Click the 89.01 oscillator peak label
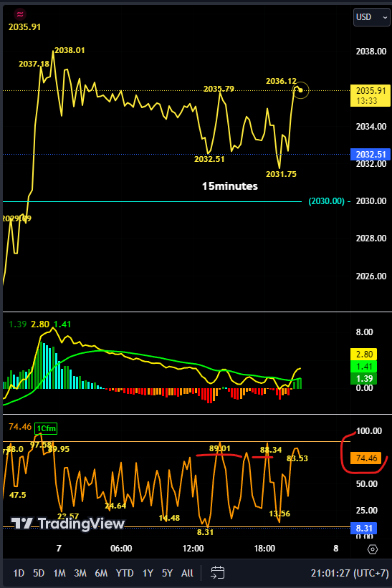 pos(220,448)
